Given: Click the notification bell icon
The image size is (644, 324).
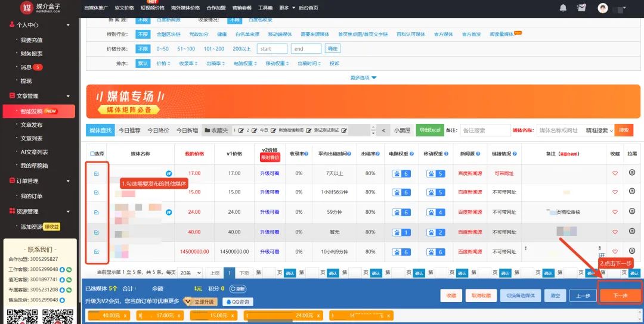Looking at the screenshot, I should pyautogui.click(x=563, y=8).
